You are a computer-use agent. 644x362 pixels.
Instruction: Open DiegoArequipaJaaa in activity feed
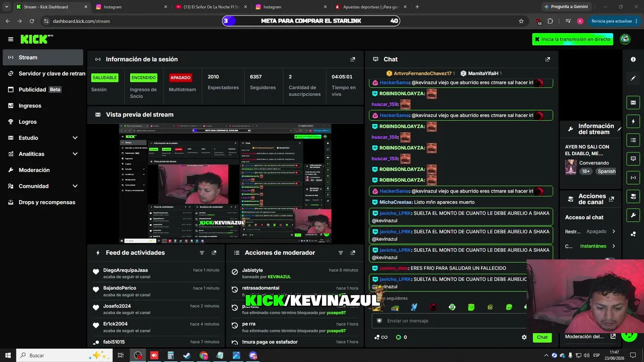coord(125,270)
